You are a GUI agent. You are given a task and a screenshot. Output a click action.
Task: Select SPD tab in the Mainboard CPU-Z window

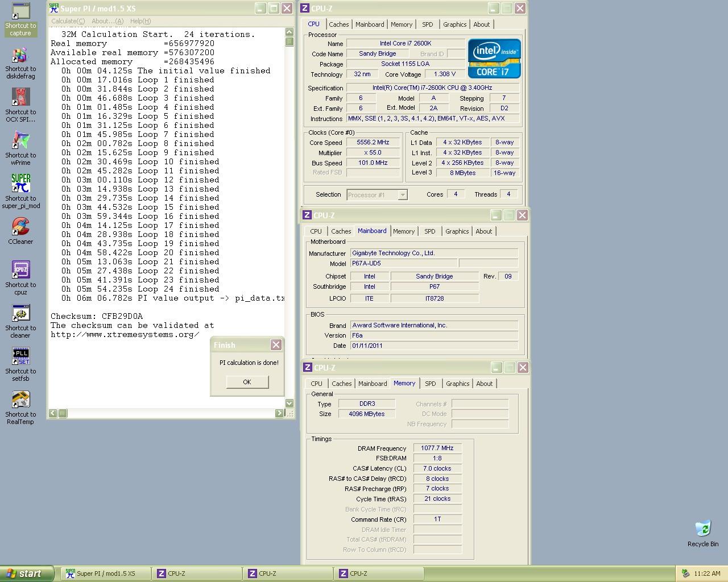pyautogui.click(x=430, y=231)
